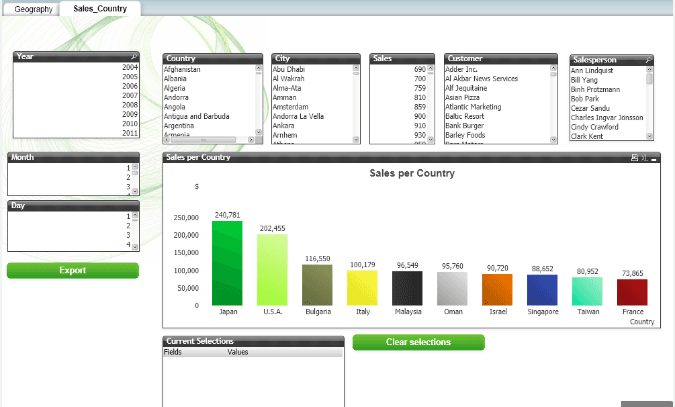Click the Salesperson list scroll-down arrow
Viewport: 675px width, 407px height.
click(x=649, y=136)
